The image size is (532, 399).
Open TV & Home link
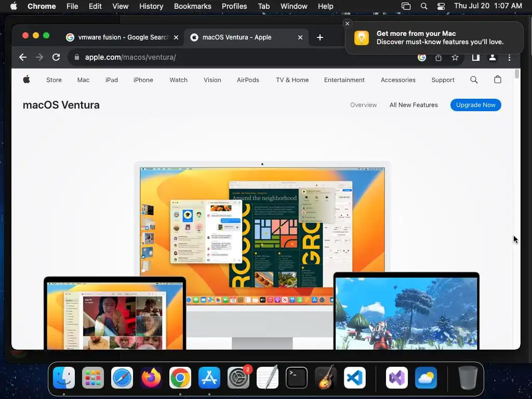[292, 80]
